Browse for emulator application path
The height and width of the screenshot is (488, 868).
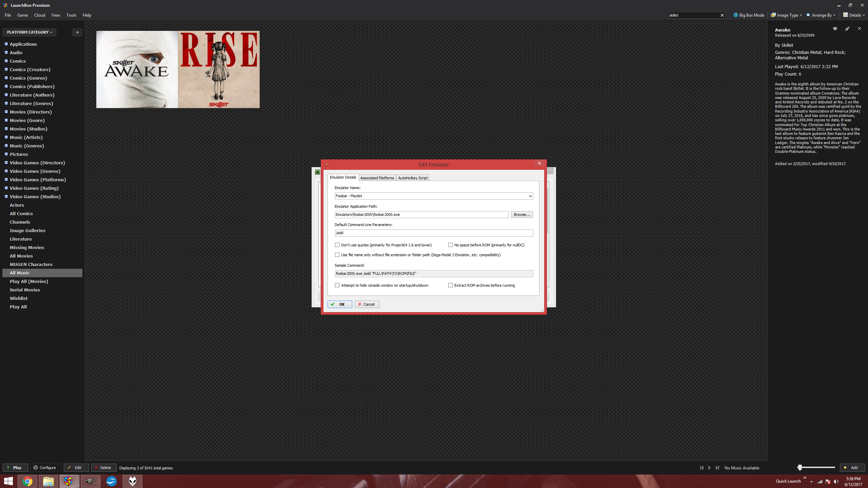(x=521, y=215)
